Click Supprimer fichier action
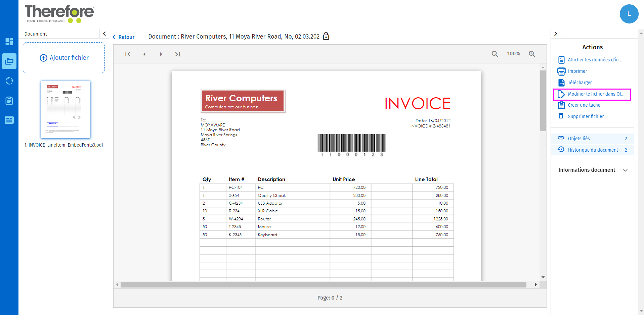Screen dimensions: 644x315 pos(586,116)
